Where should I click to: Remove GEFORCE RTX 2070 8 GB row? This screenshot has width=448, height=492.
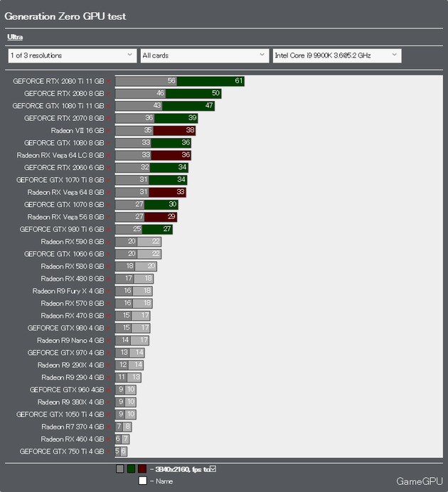[108, 118]
